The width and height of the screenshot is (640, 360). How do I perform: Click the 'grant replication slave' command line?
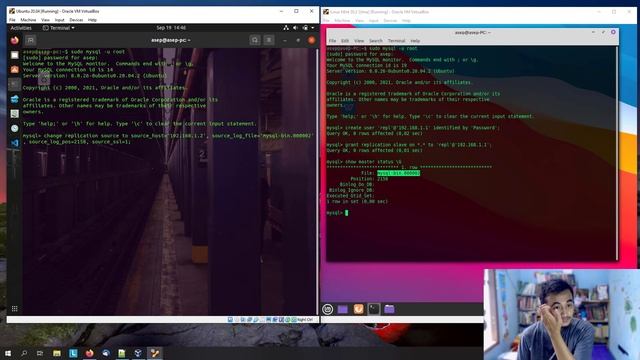409,144
